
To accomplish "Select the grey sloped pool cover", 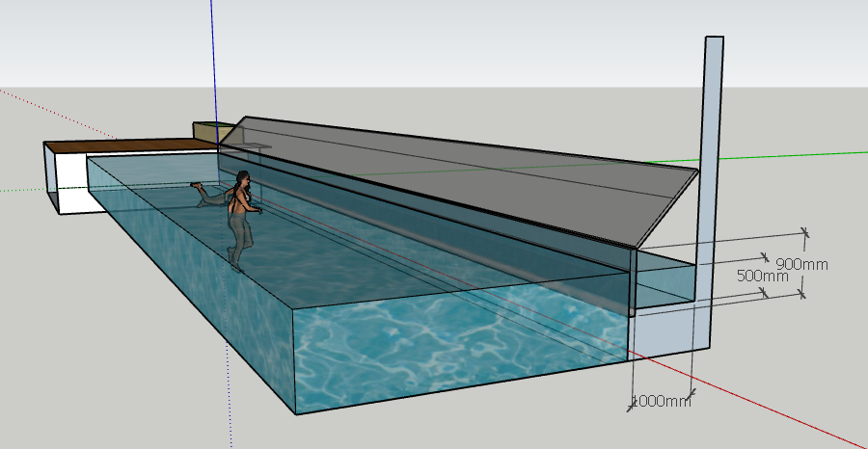I will pos(459,180).
